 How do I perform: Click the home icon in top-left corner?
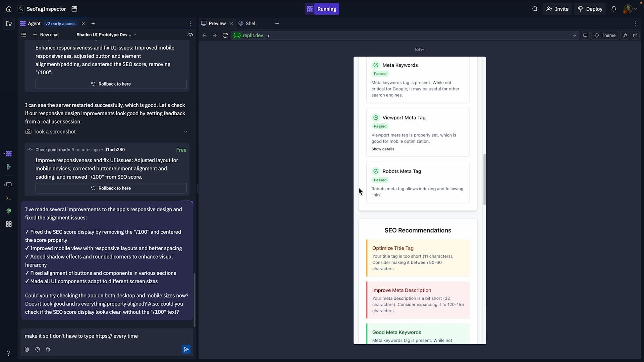[9, 9]
